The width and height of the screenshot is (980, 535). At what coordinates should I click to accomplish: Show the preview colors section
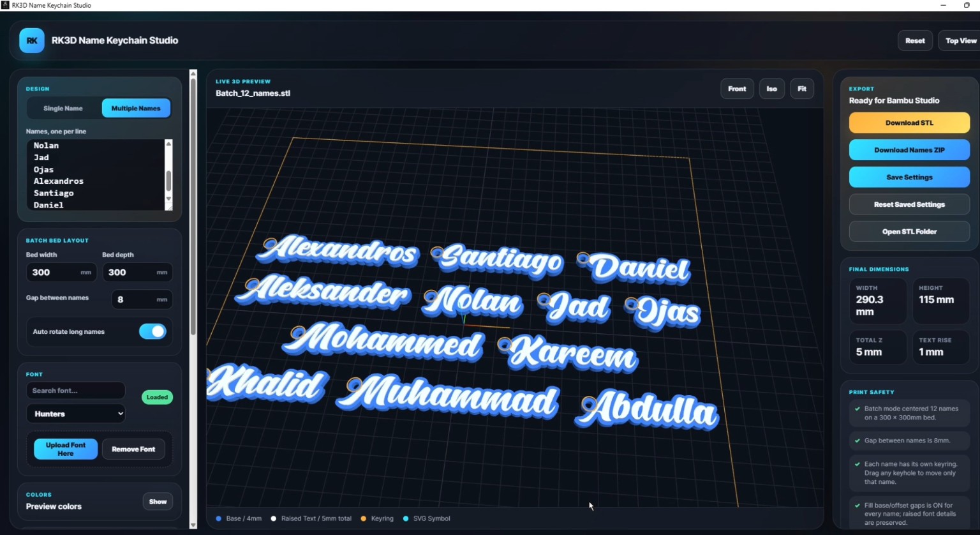[x=158, y=502]
